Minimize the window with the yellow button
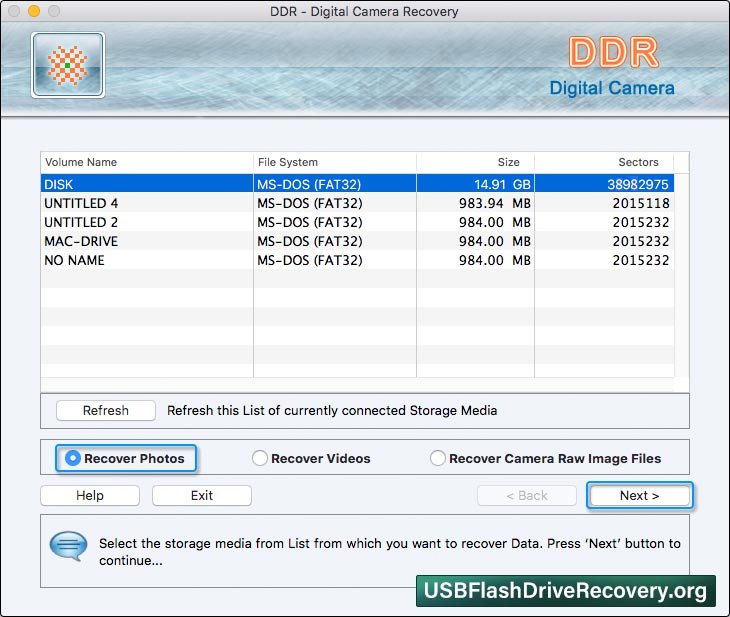The width and height of the screenshot is (730, 617). point(34,11)
